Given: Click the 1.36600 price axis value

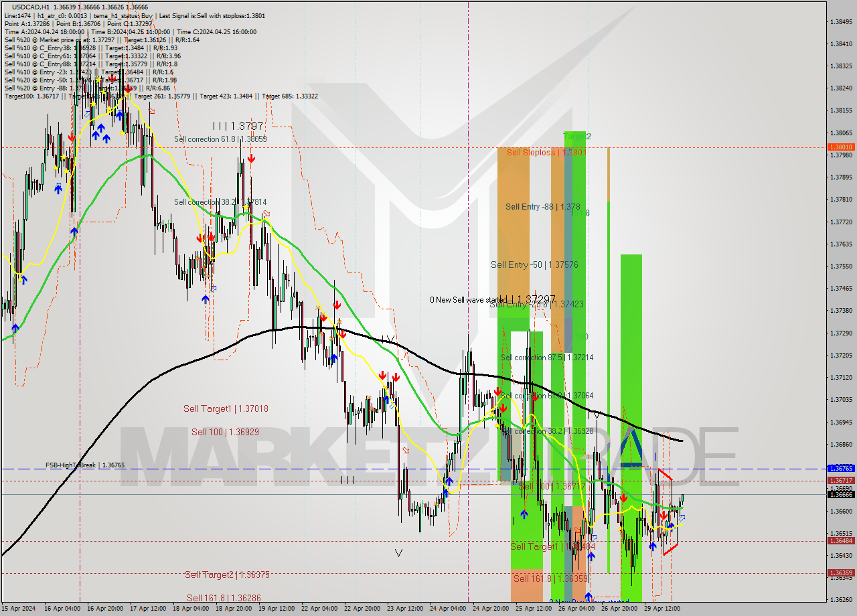Looking at the screenshot, I should [841, 511].
